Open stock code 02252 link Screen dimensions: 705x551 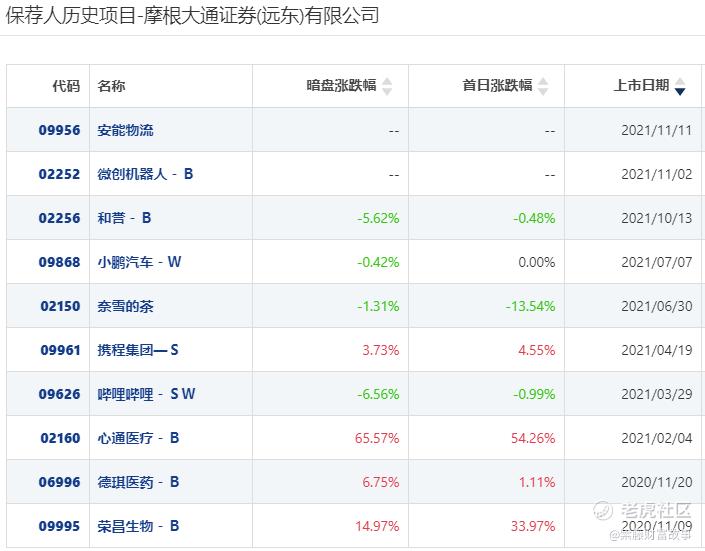(x=59, y=174)
